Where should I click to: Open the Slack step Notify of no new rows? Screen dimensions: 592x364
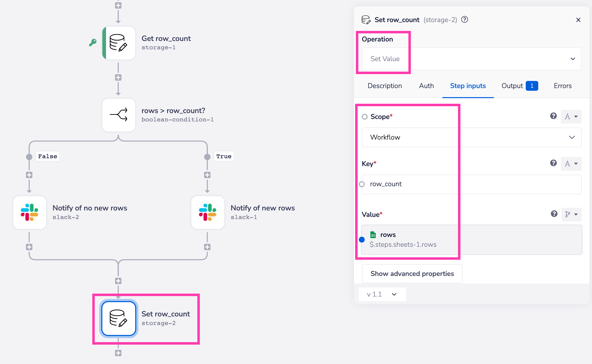(30, 212)
